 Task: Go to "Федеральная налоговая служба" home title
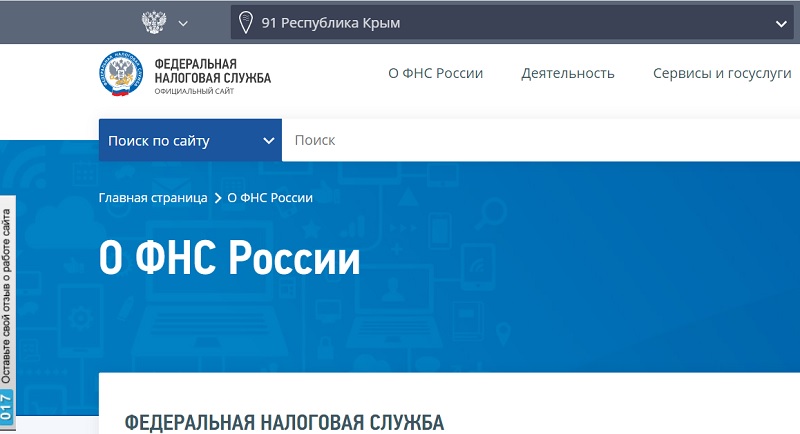pos(212,71)
